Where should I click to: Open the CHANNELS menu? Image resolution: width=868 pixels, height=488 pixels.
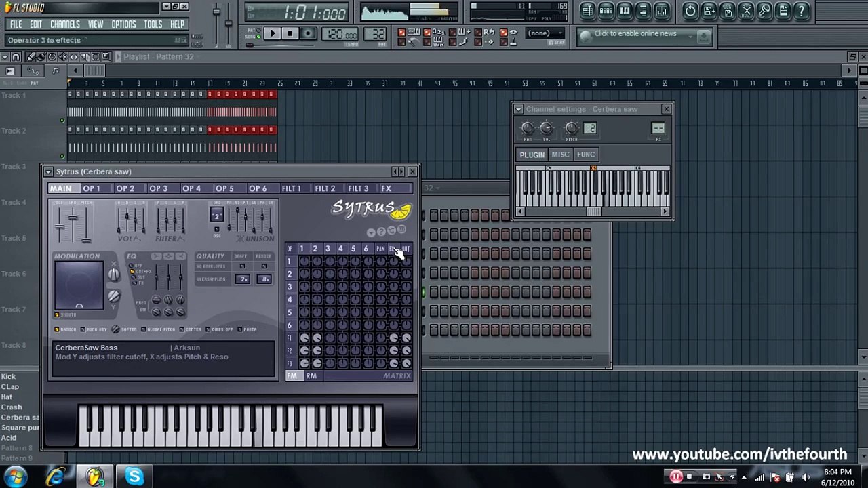coord(65,24)
